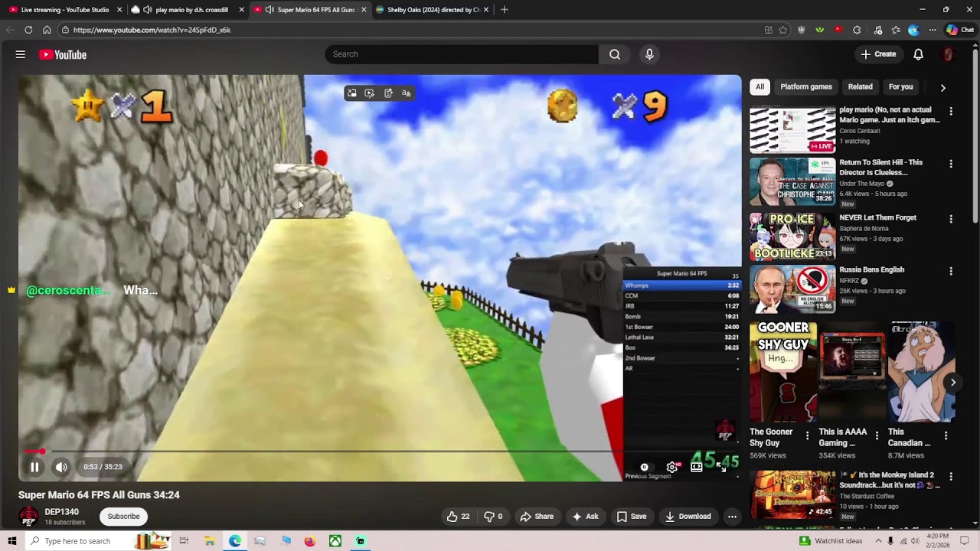
Task: Click the Share button
Action: click(537, 517)
